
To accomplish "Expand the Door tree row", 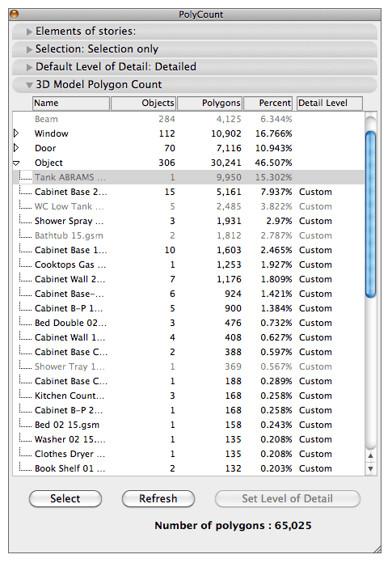I will 16,147.
